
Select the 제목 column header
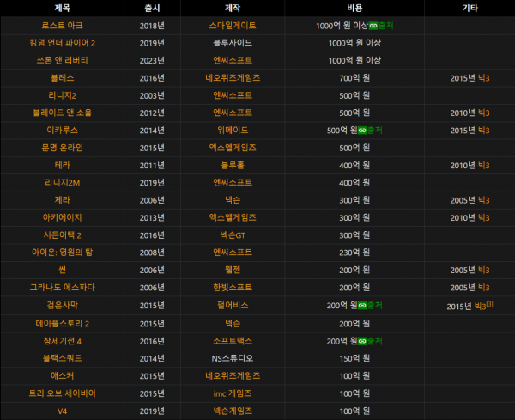click(x=62, y=9)
